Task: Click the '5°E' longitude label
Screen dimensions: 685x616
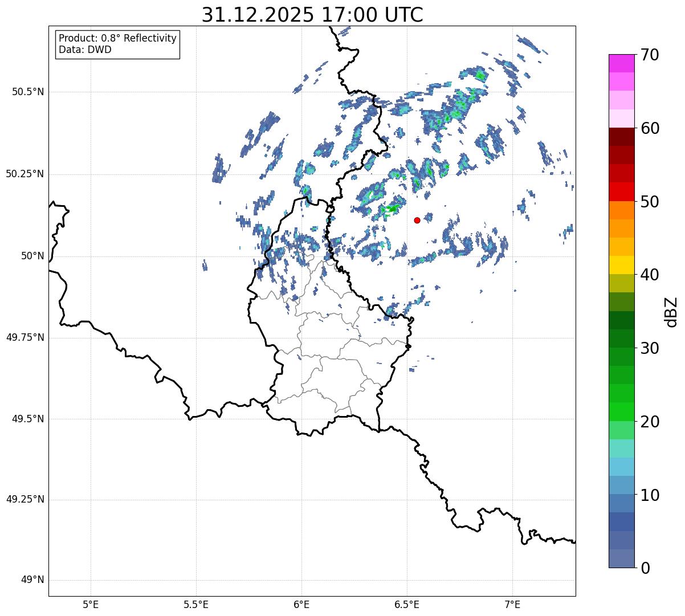Action: coord(91,604)
